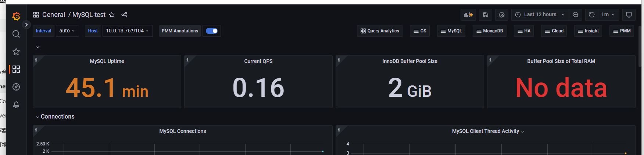
Task: Open Dashboards grid icon in sidebar
Action: [16, 69]
